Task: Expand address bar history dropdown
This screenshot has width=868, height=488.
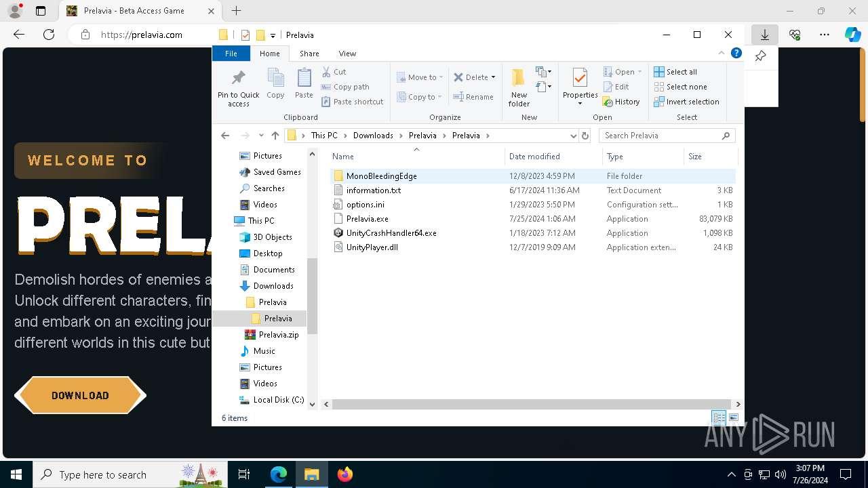Action: (x=573, y=136)
